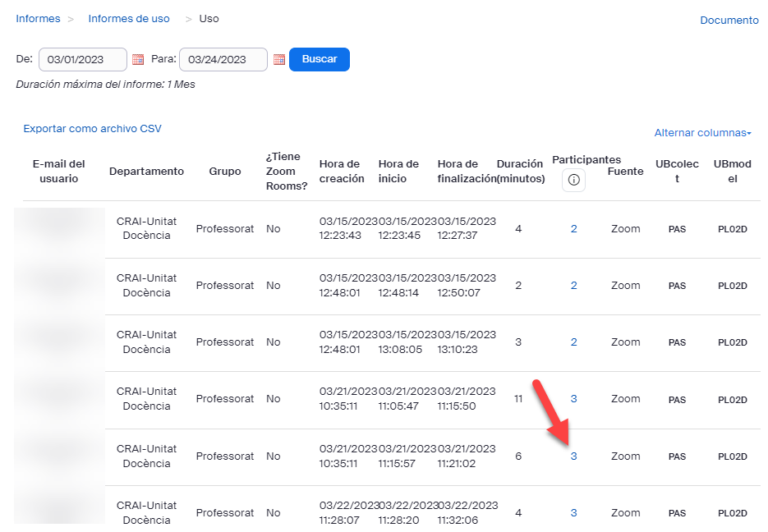
Task: Click the De start date field
Action: [83, 60]
